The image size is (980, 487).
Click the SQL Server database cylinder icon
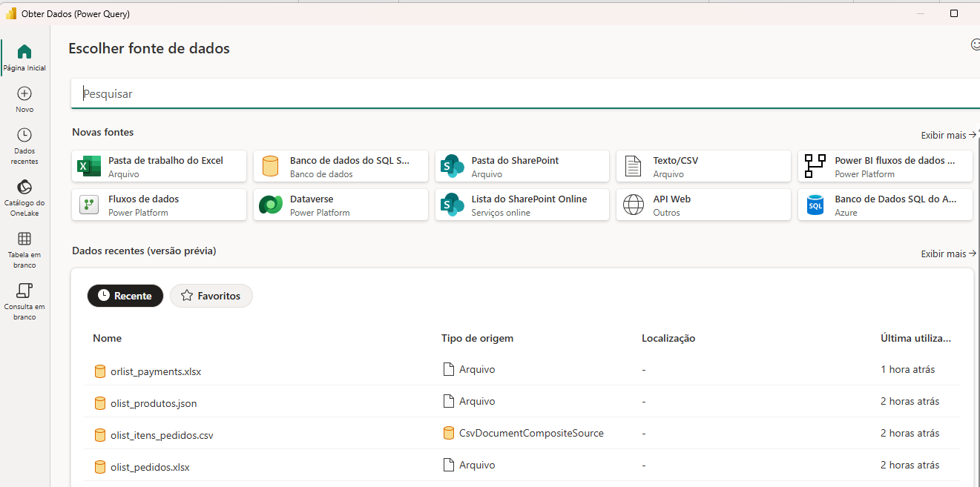(271, 167)
